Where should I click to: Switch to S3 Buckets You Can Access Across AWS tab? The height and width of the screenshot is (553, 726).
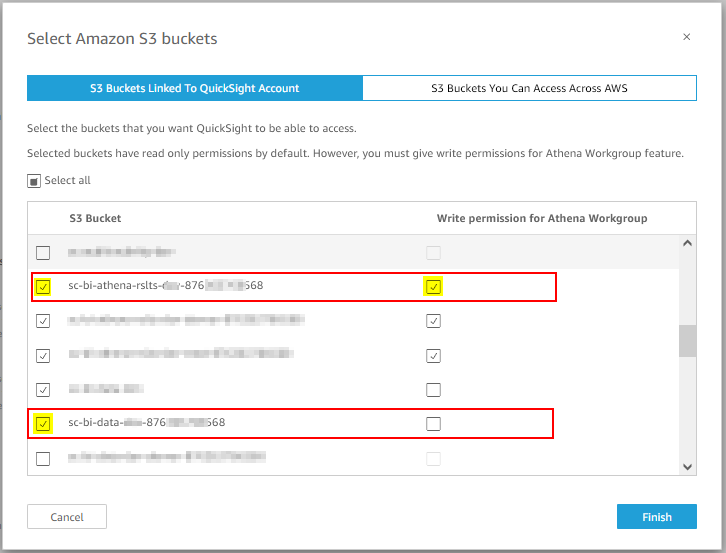[x=529, y=88]
